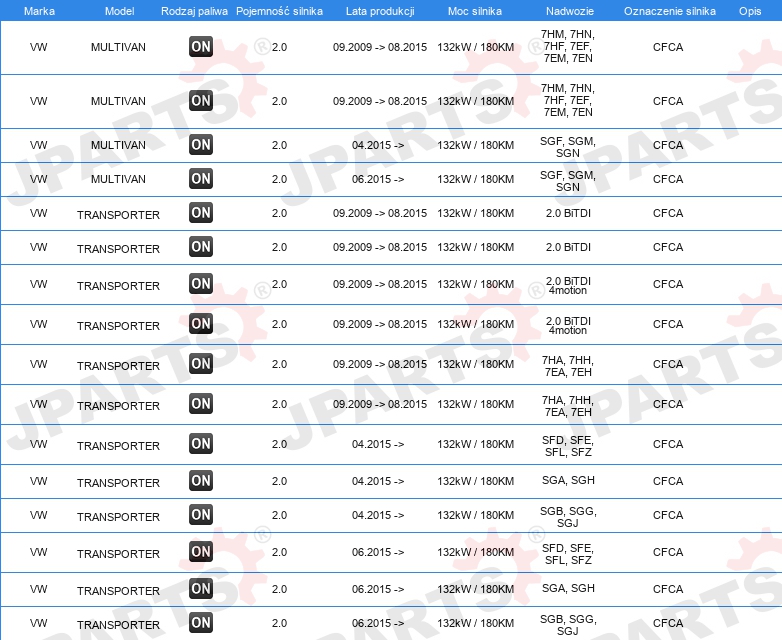Viewport: 782px width, 640px height.
Task: Click the Nadwozie column header
Action: point(570,11)
